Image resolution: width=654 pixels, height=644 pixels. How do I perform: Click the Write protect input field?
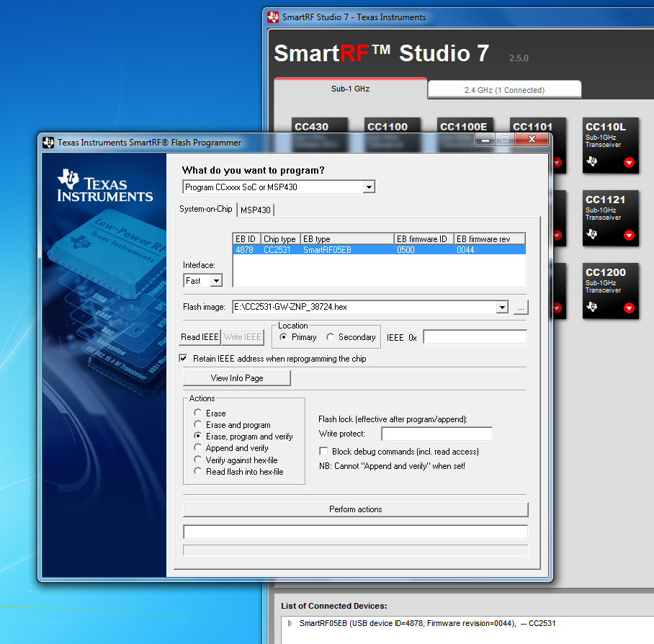coord(436,434)
